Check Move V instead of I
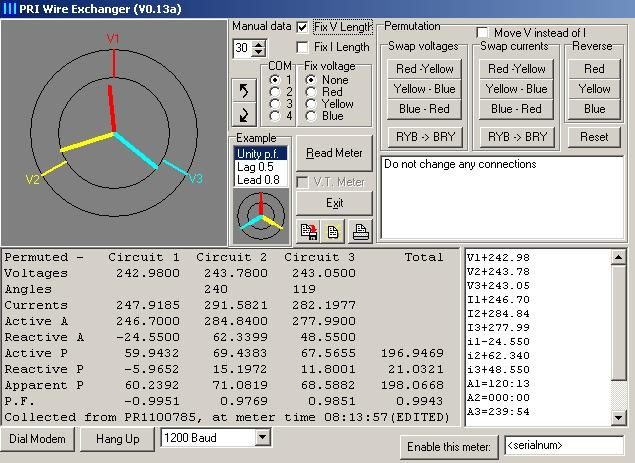635x463 pixels. tap(483, 33)
